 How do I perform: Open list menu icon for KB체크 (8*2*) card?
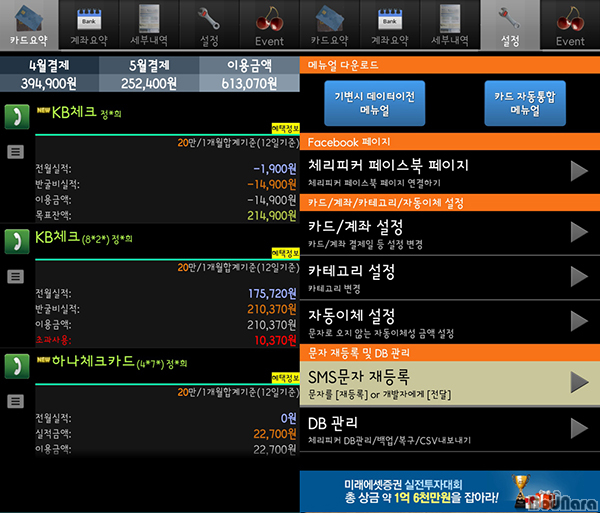[x=16, y=277]
